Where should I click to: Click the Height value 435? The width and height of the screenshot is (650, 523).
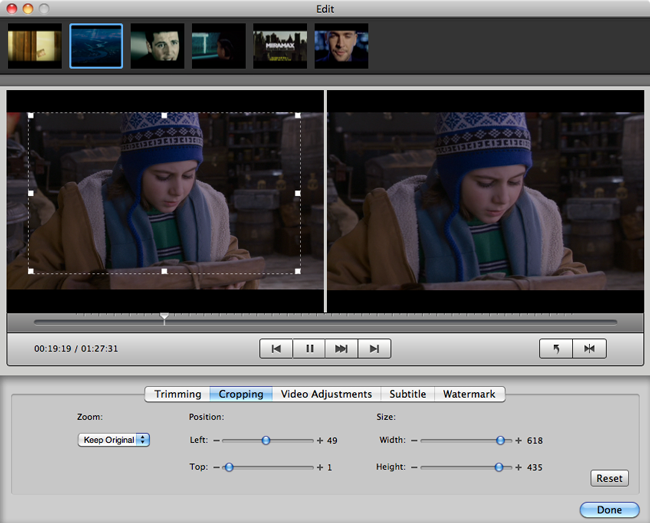pos(535,467)
